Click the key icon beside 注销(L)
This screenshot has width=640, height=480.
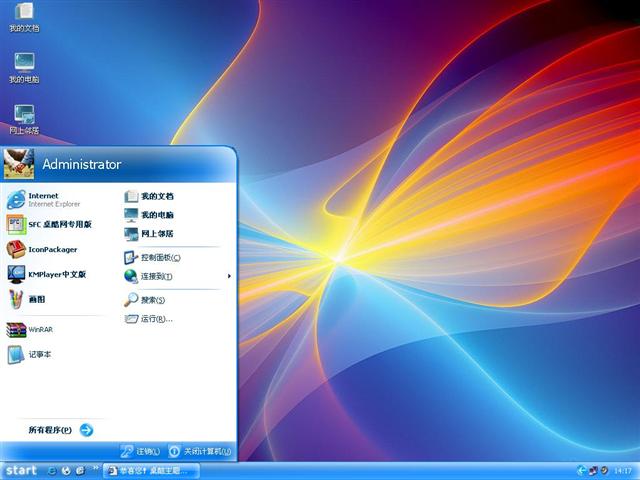click(126, 451)
